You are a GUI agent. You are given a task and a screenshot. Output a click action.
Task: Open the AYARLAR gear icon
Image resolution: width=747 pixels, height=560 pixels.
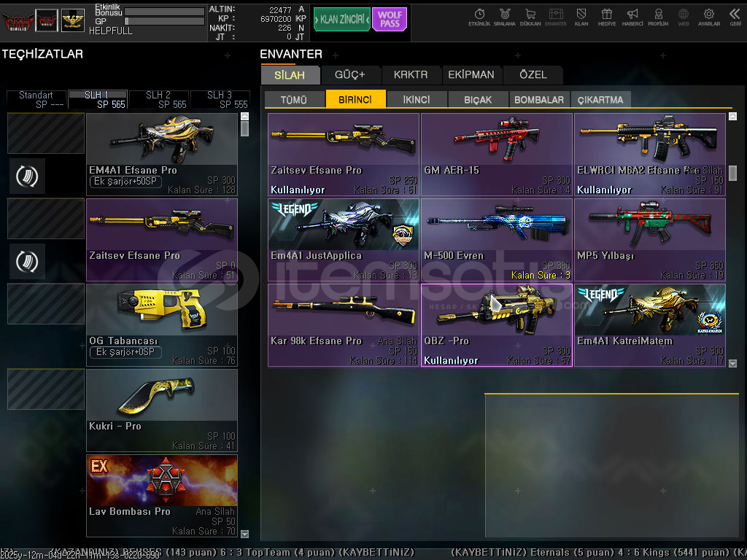point(709,17)
